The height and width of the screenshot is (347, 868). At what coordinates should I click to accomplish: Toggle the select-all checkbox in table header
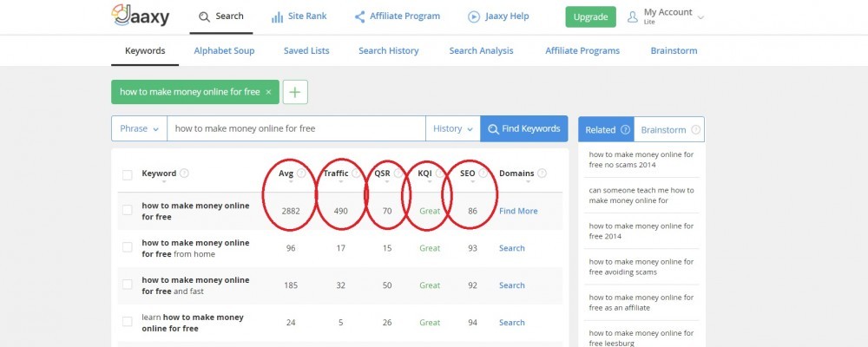128,175
